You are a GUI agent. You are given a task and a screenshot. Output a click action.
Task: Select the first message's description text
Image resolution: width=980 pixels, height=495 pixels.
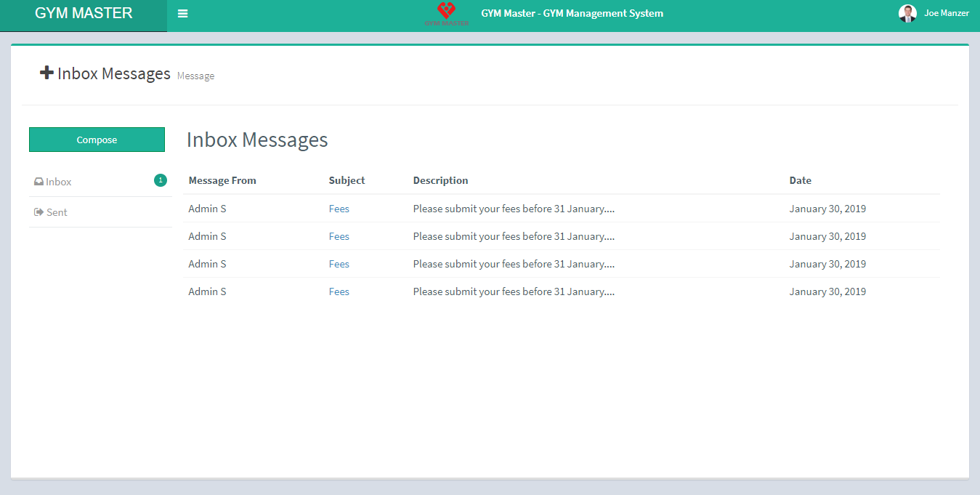pyautogui.click(x=514, y=209)
